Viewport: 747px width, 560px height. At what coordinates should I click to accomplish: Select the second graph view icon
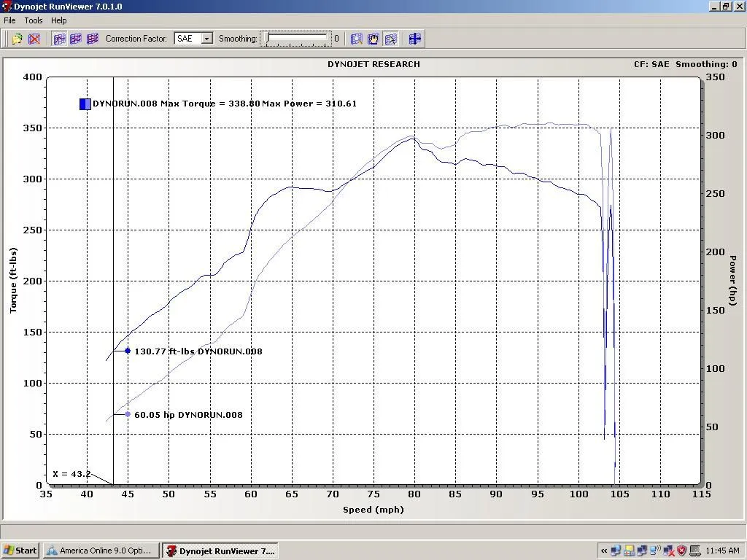pos(76,39)
